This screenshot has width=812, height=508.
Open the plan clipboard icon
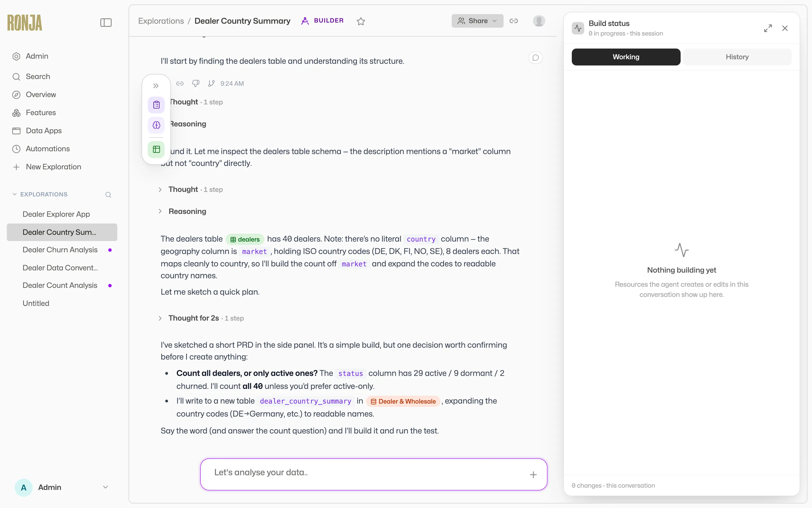(156, 105)
